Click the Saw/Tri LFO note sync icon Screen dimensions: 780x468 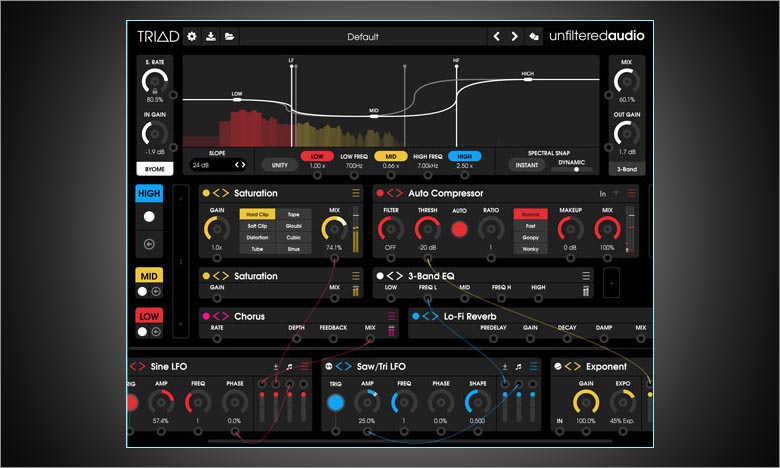click(x=518, y=367)
